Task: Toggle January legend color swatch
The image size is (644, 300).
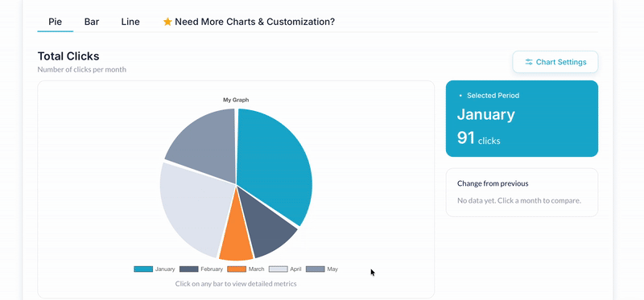Action: point(143,269)
